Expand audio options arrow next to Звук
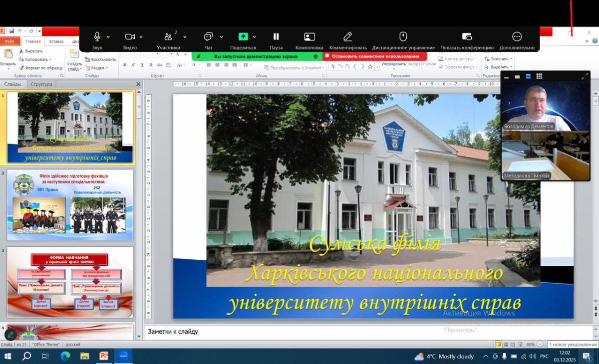 click(x=108, y=37)
